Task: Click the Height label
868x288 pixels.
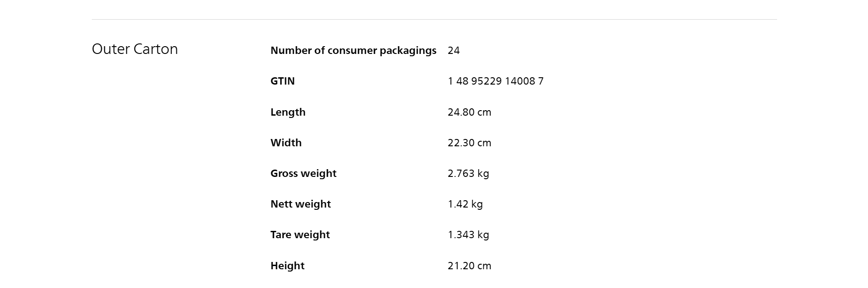Action: pyautogui.click(x=287, y=266)
